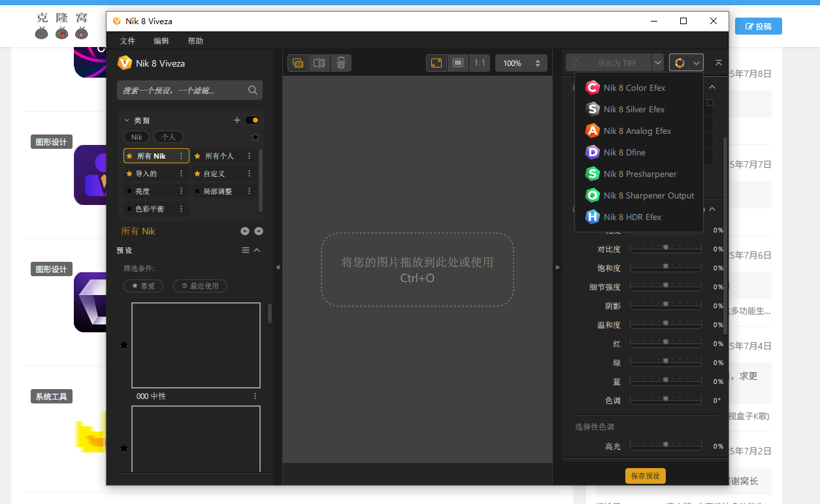Click the split compare view icon

(320, 63)
